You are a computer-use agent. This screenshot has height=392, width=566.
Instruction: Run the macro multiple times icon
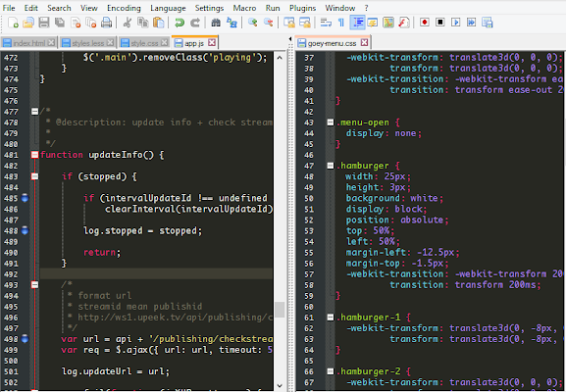tap(472, 23)
